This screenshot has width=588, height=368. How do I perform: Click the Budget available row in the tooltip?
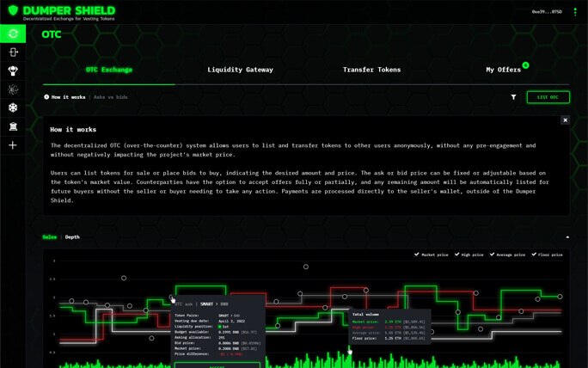tap(216, 332)
